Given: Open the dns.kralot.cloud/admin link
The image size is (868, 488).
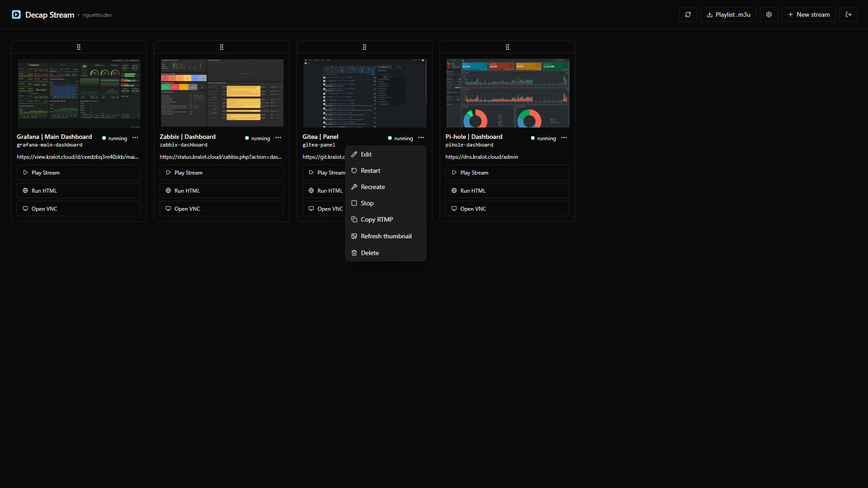Looking at the screenshot, I should click(481, 157).
